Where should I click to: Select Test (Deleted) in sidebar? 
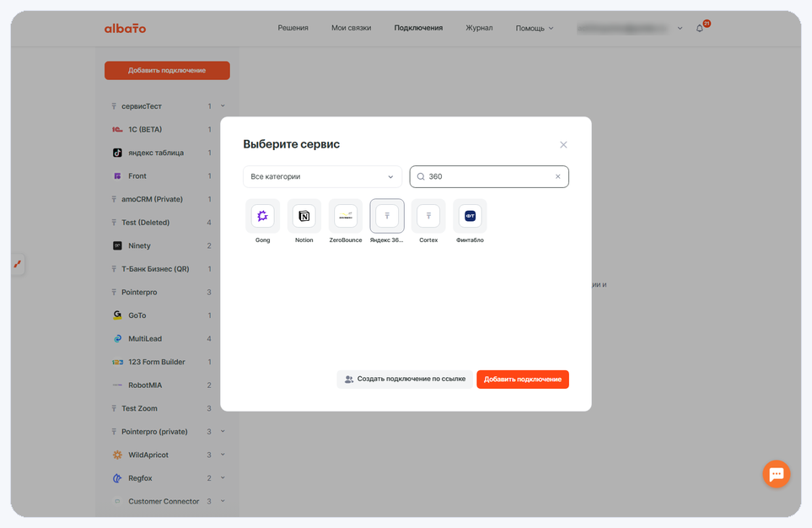(146, 223)
